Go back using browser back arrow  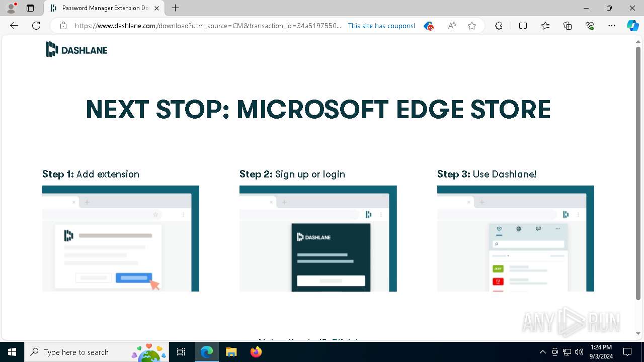click(x=14, y=26)
